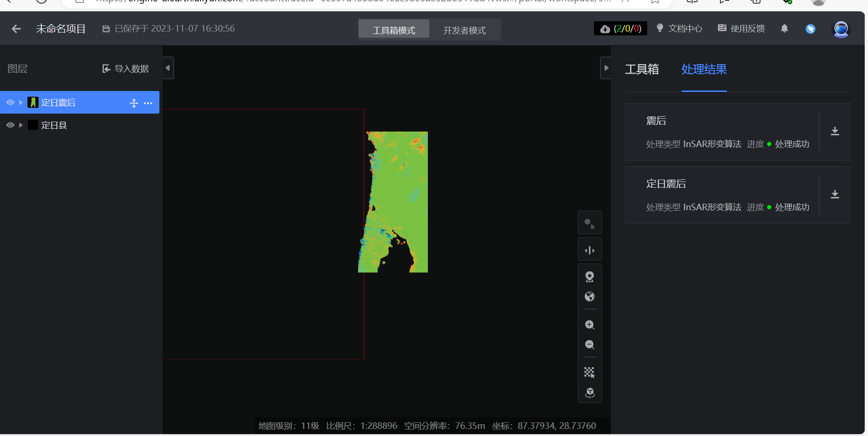Click 导入数据 button
This screenshot has width=868, height=436.
point(125,69)
